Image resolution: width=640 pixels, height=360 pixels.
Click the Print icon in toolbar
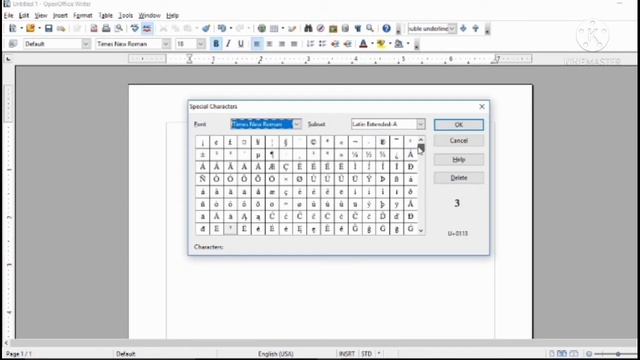point(106,28)
